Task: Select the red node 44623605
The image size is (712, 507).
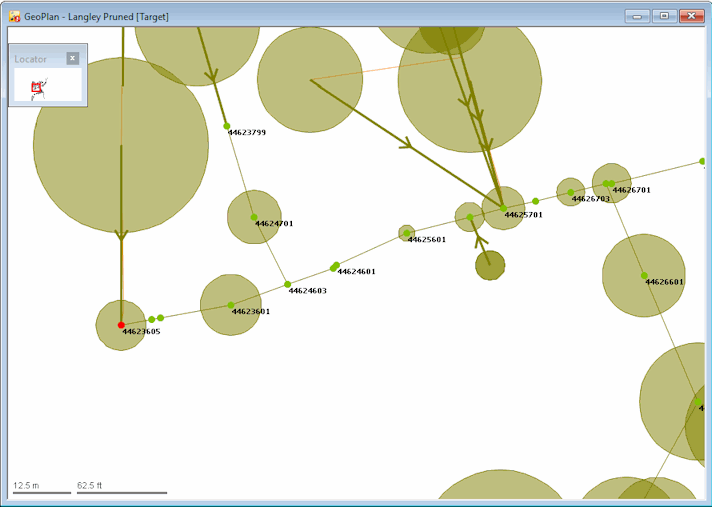Action: [121, 325]
